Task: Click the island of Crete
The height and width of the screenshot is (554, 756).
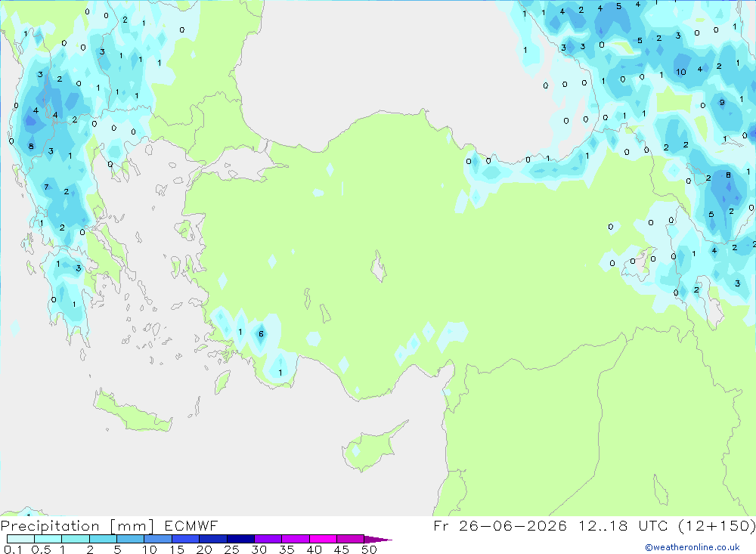Action: 132,411
